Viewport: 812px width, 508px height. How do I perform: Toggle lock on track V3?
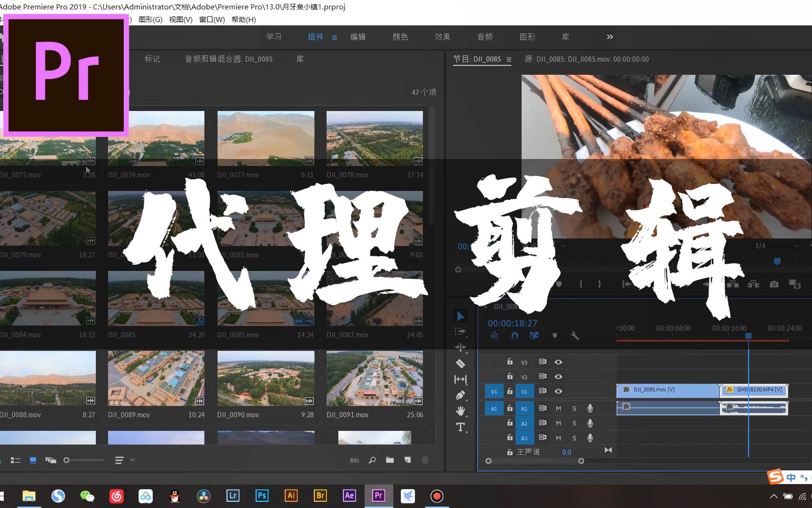[x=510, y=362]
